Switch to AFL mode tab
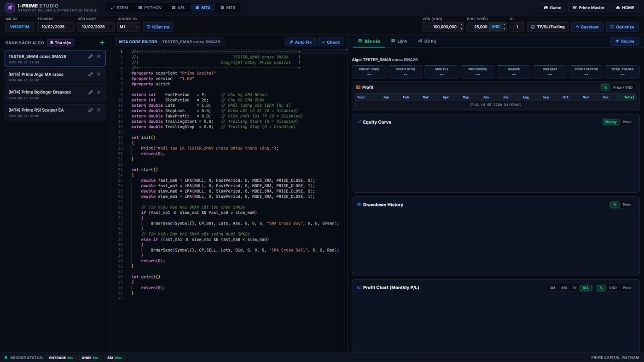 click(x=179, y=7)
